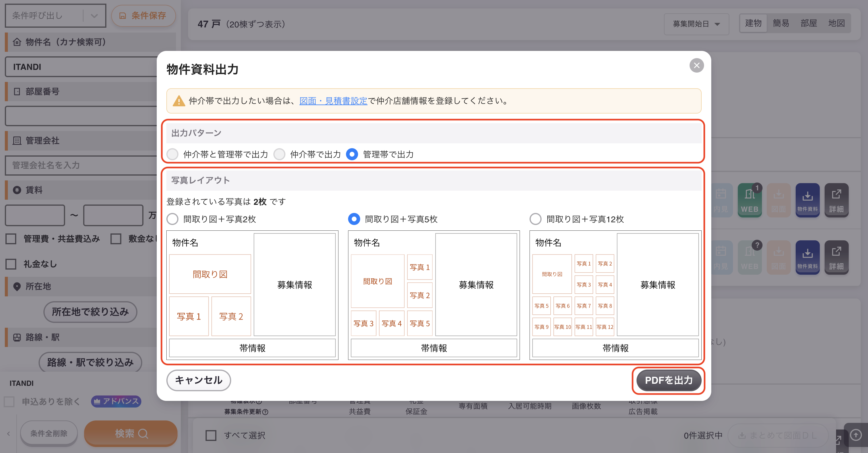Click the 専有面積 column header

coord(473,406)
